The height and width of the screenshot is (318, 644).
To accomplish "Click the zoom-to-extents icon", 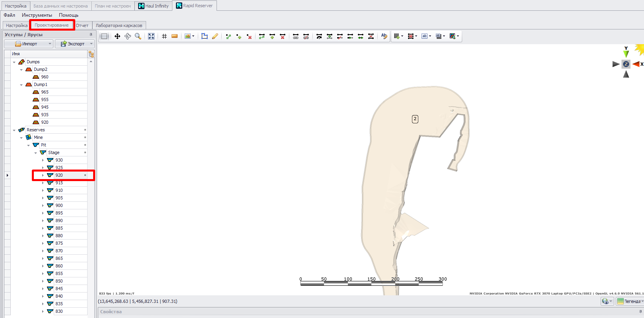I will pyautogui.click(x=151, y=36).
